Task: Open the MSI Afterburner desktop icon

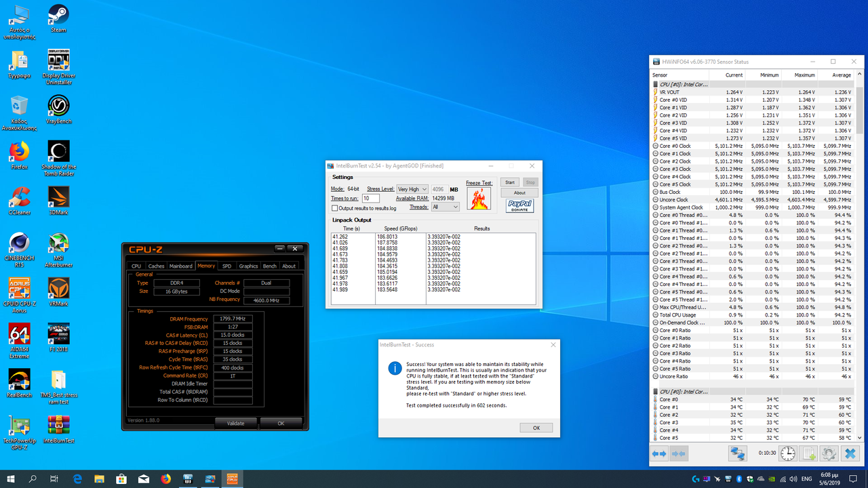Action: pyautogui.click(x=58, y=249)
